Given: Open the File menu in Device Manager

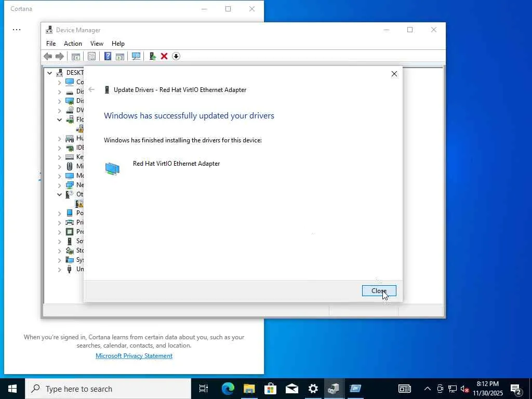Looking at the screenshot, I should [51, 44].
